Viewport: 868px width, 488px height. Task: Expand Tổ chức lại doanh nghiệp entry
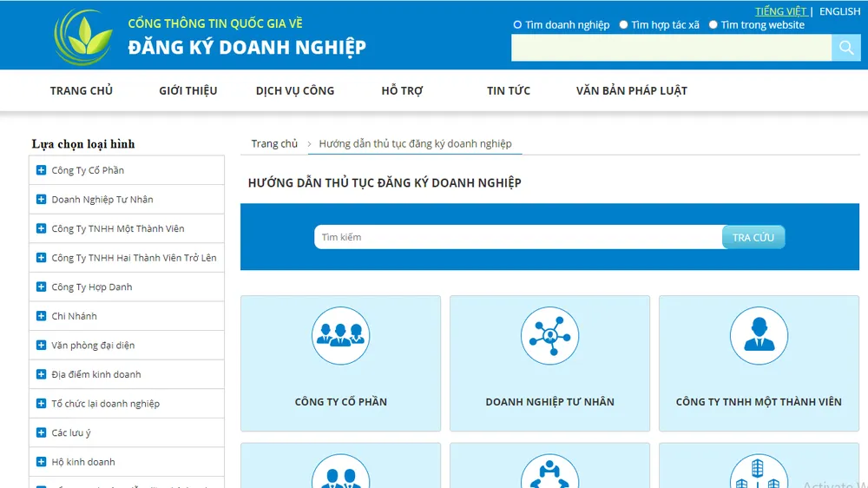click(41, 403)
